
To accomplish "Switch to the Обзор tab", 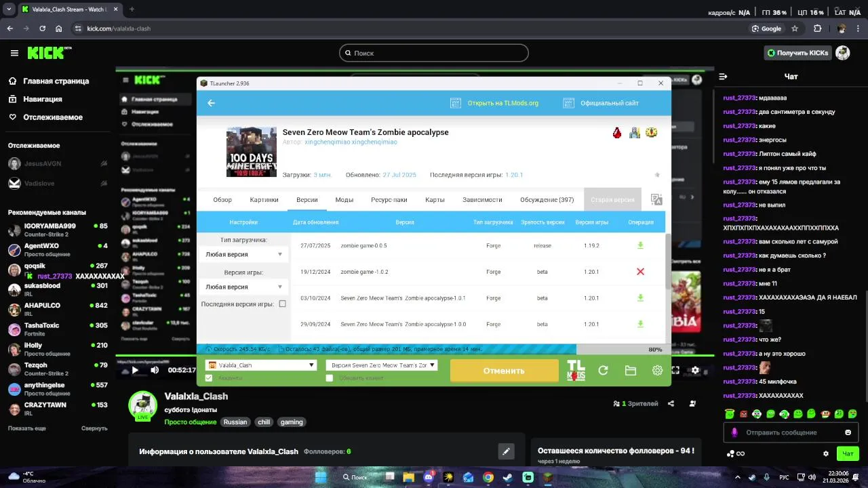I will [222, 200].
